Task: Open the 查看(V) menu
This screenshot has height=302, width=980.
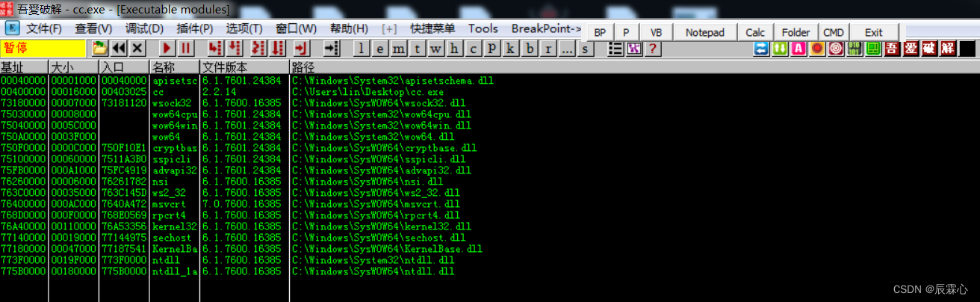Action: 93,28
